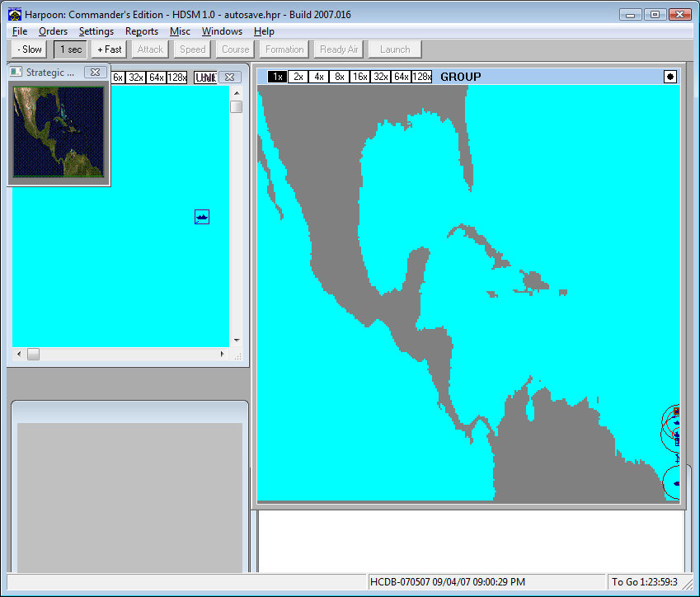
Task: Click the ship symbol in lowest red circle
Action: point(676,483)
